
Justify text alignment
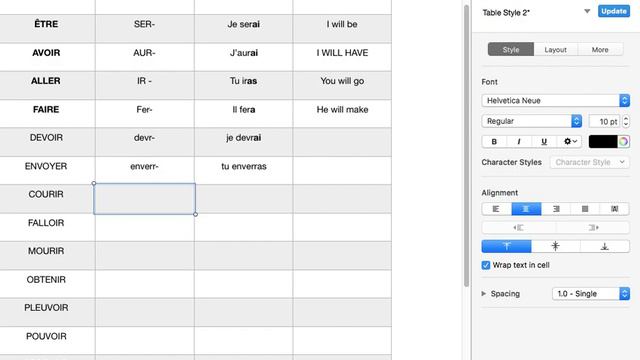tap(585, 209)
